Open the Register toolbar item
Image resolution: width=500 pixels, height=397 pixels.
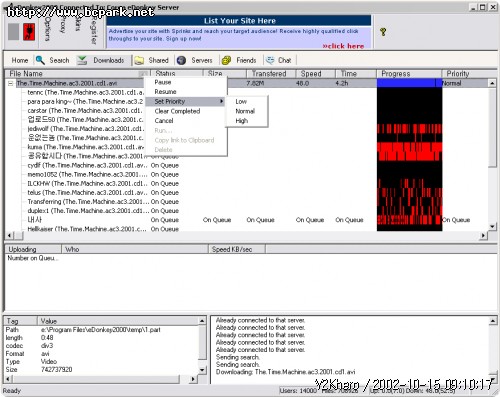(93, 30)
